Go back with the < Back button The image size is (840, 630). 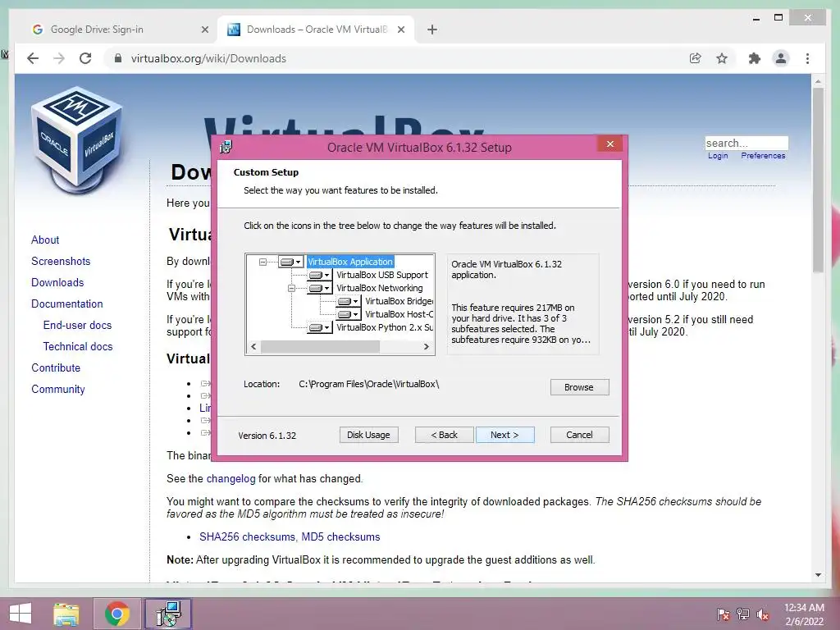(444, 435)
